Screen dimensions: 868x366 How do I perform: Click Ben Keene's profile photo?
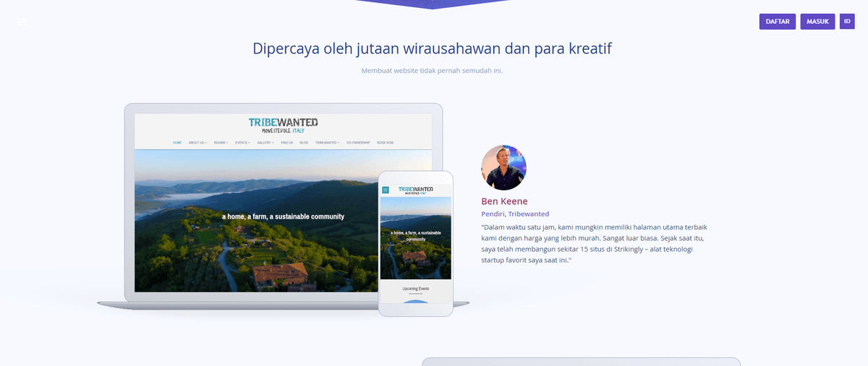coord(503,168)
